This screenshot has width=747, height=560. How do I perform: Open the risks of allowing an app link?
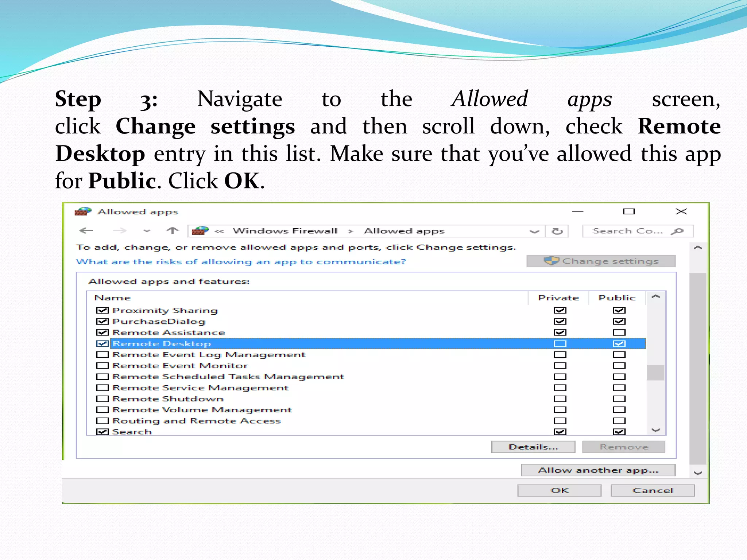241,262
